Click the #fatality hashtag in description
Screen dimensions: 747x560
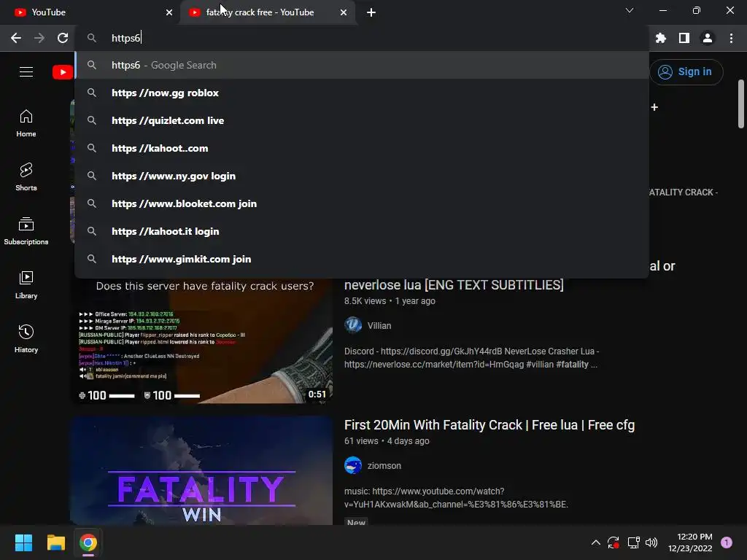pyautogui.click(x=572, y=365)
